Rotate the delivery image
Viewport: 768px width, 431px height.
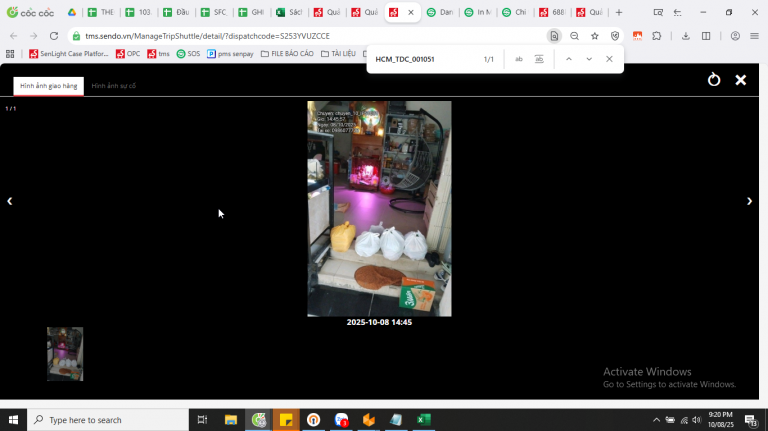click(x=714, y=80)
